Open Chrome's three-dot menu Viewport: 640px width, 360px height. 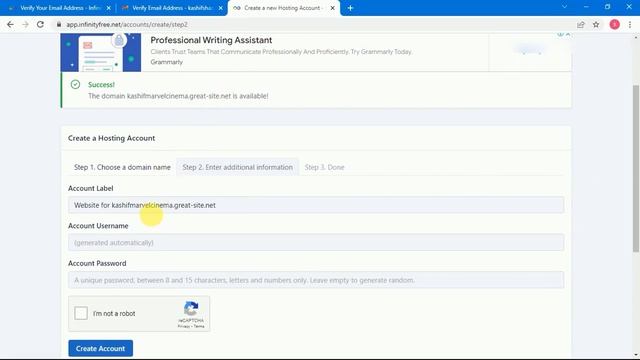click(x=630, y=24)
